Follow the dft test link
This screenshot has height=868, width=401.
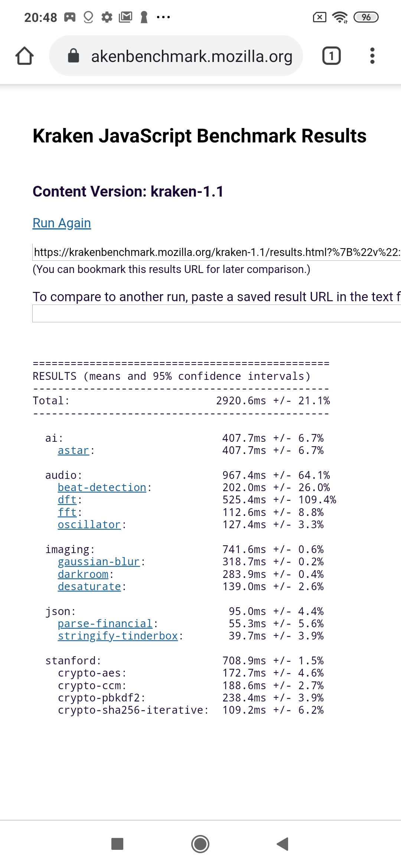click(67, 500)
